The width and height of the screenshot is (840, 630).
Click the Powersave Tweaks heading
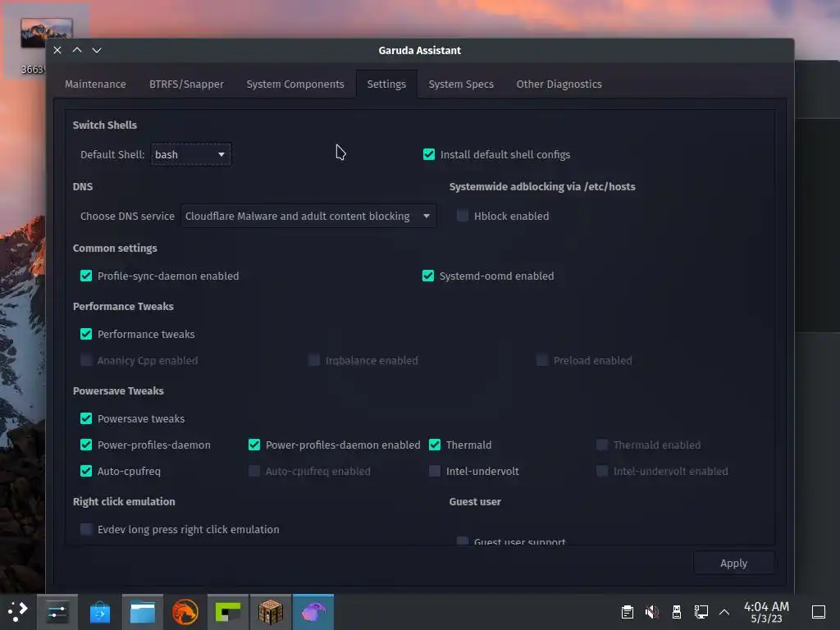(x=118, y=390)
